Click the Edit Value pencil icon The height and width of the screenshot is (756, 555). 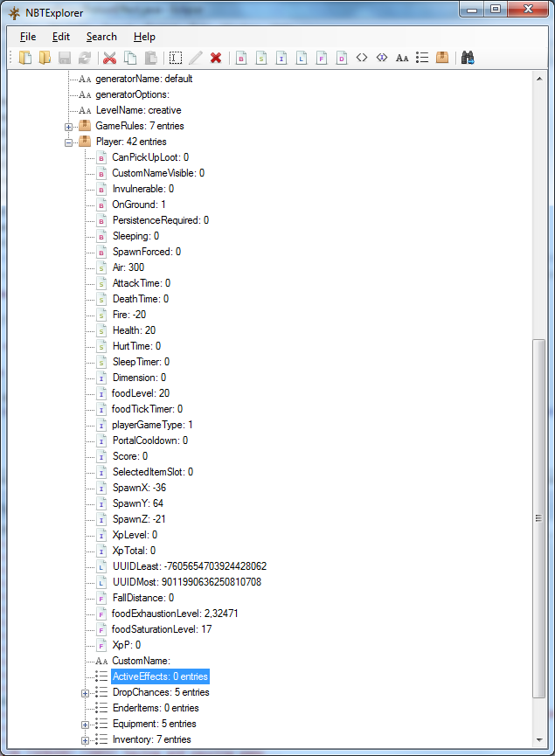tap(196, 58)
